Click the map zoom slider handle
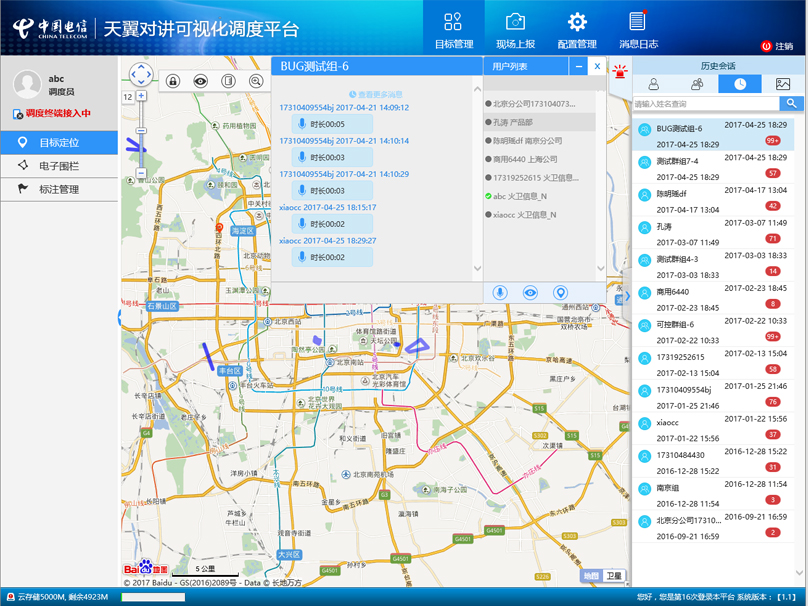 142,131
